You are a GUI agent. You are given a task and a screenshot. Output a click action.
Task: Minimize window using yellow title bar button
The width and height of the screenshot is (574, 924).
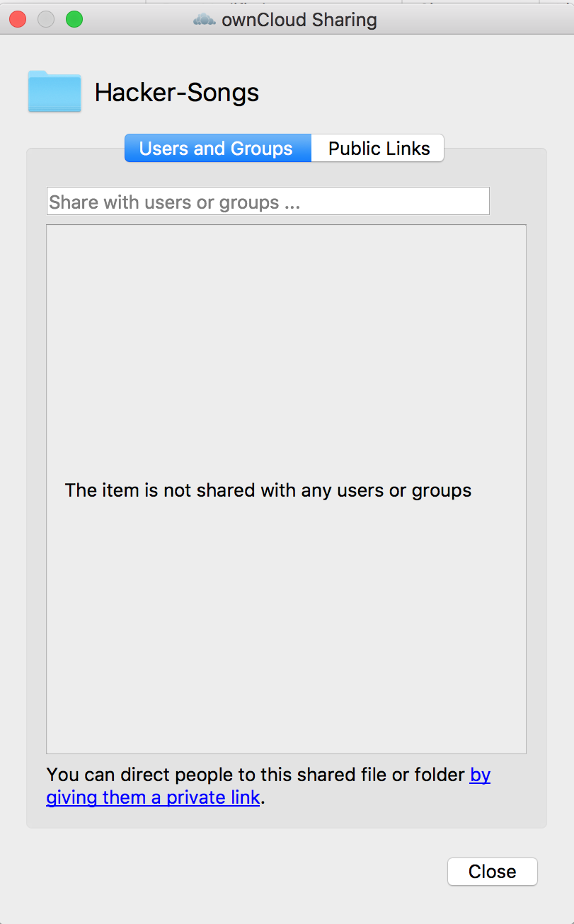46,20
